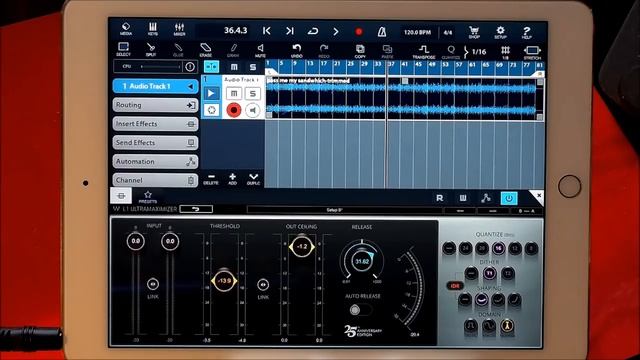Image resolution: width=640 pixels, height=360 pixels.
Task: Open the Shop cart icon
Action: (474, 32)
